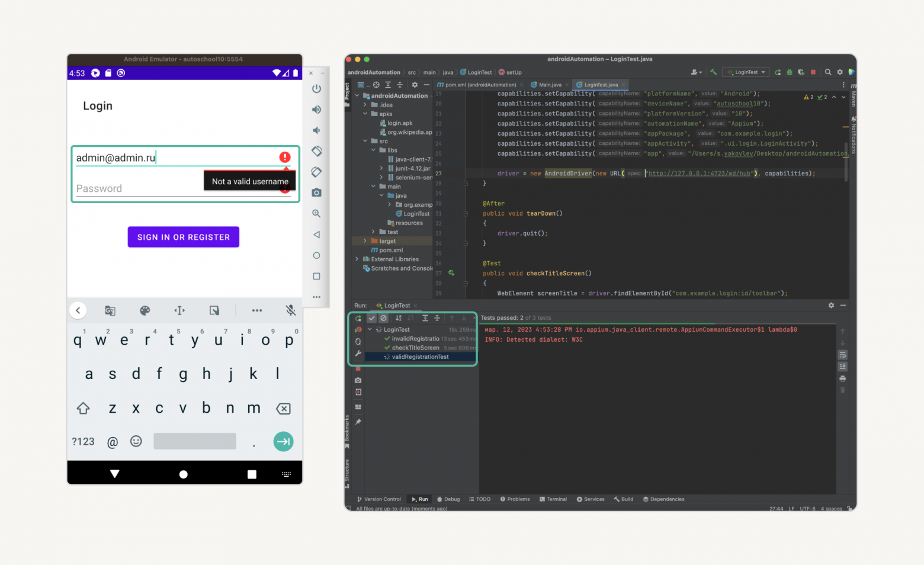Open Version Control tool window
The image size is (924, 565).
click(379, 499)
